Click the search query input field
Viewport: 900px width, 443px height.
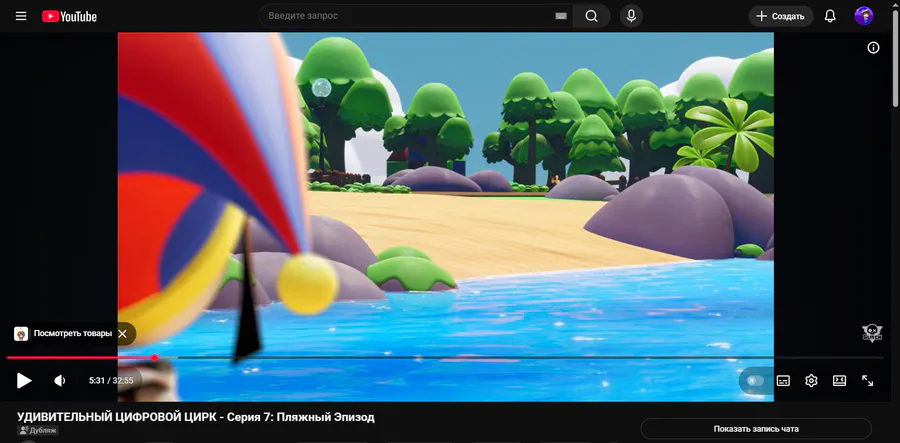pyautogui.click(x=408, y=16)
